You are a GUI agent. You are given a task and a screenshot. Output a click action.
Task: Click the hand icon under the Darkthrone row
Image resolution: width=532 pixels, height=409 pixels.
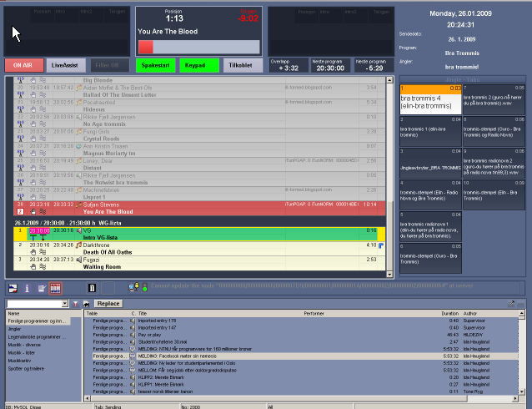(33, 252)
